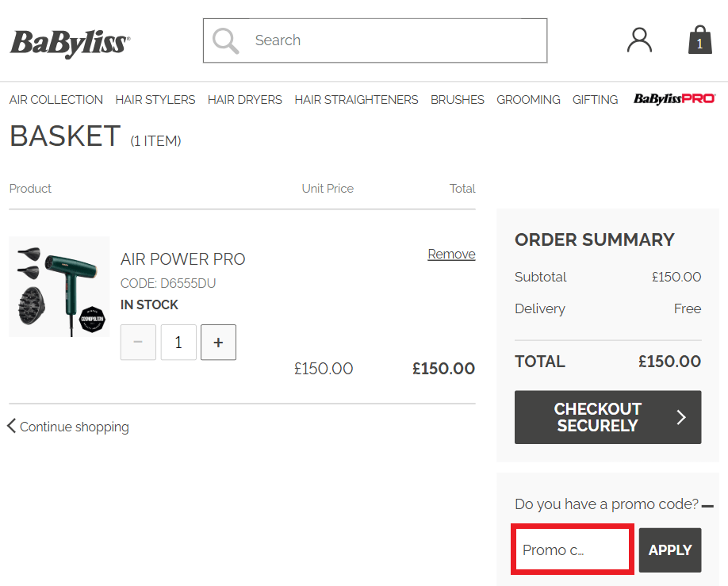Click the Air Power Pro product thumbnail
This screenshot has width=728, height=586.
[x=59, y=286]
